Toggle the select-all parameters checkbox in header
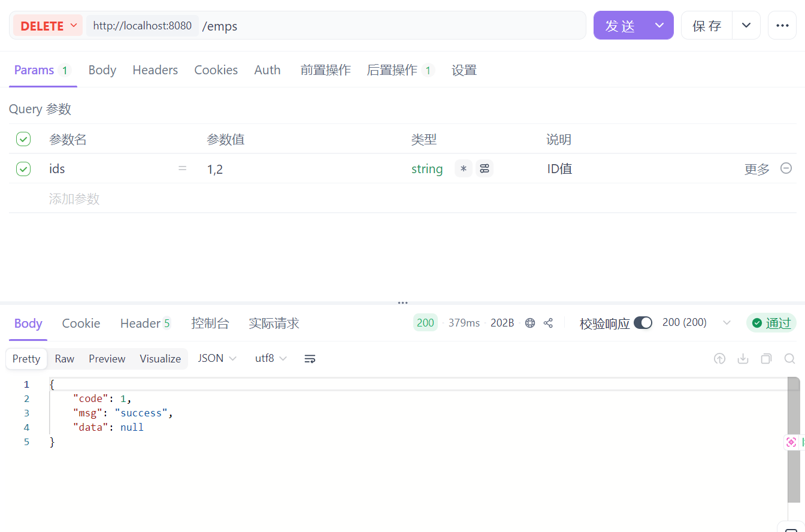This screenshot has height=532, width=805. pyautogui.click(x=23, y=140)
